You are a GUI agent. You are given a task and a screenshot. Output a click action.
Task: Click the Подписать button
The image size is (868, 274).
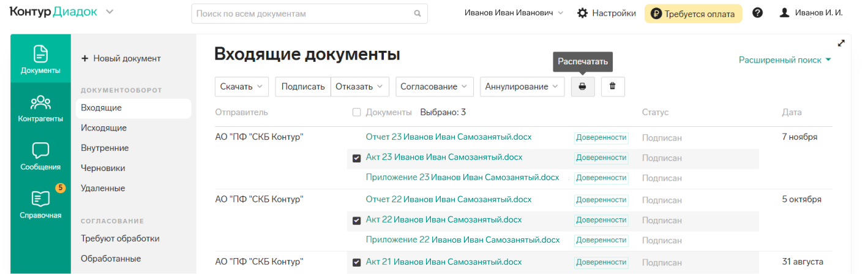303,86
